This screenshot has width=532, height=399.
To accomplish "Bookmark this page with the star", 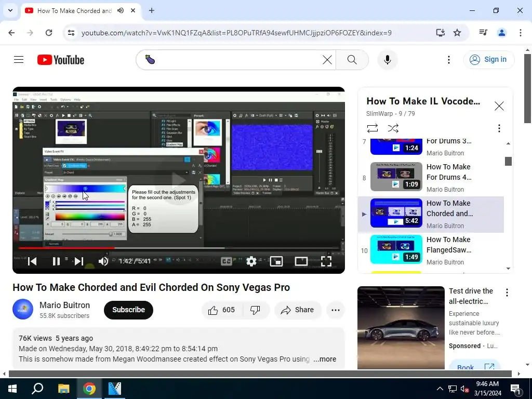I will (457, 33).
